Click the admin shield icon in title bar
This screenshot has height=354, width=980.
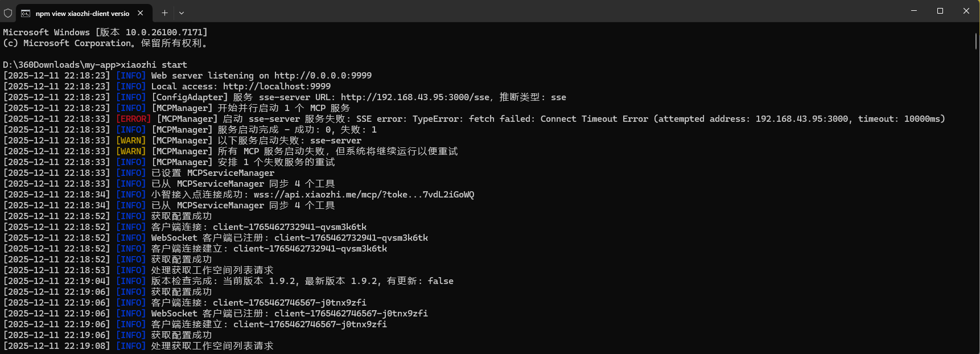click(8, 13)
